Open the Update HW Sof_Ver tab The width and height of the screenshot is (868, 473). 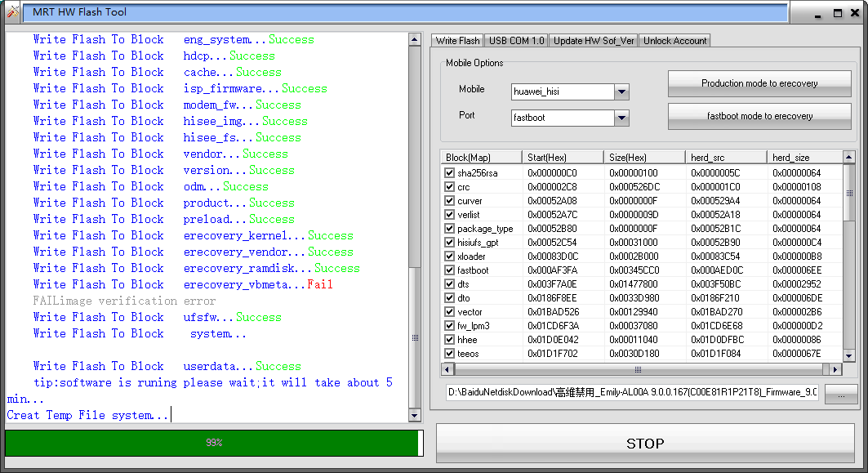(594, 40)
